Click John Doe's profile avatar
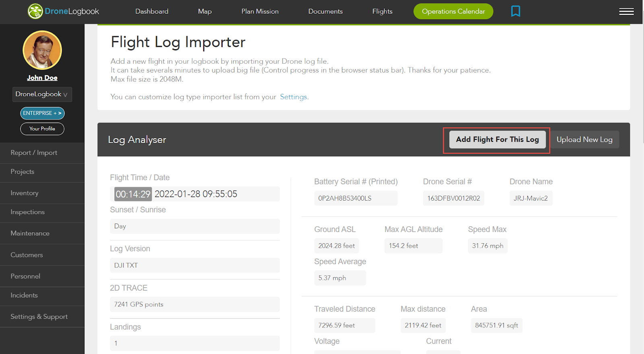Viewport: 644px width, 354px height. click(x=42, y=50)
